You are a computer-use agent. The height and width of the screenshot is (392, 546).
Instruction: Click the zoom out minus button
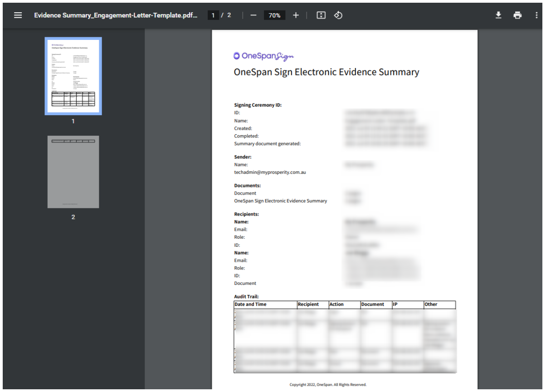253,15
